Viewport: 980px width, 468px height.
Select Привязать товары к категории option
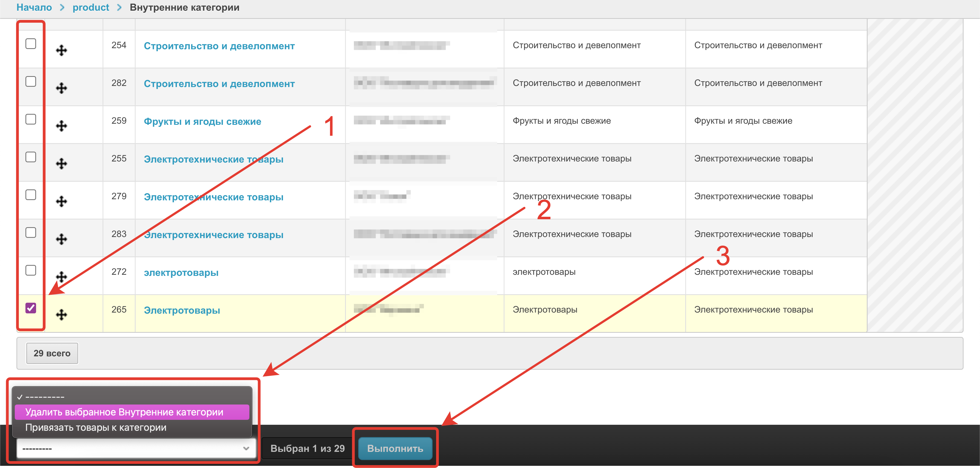pyautogui.click(x=95, y=427)
